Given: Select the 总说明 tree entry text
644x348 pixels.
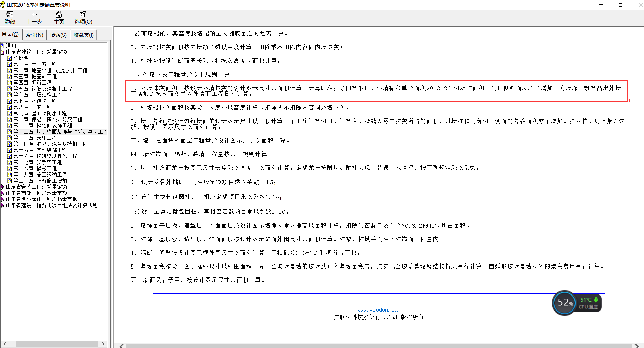Looking at the screenshot, I should tap(21, 58).
